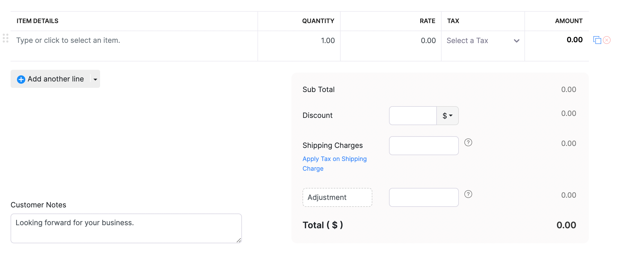Screen dimensions: 644x253
Task: Click the item details field to select an item
Action: (x=133, y=41)
